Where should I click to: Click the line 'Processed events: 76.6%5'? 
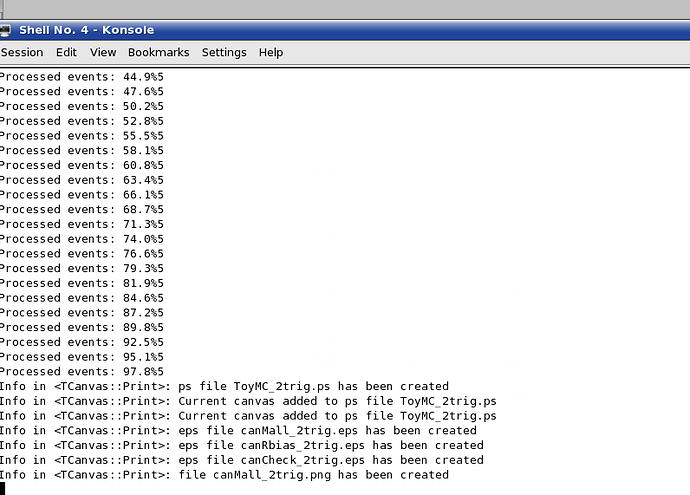(x=82, y=253)
